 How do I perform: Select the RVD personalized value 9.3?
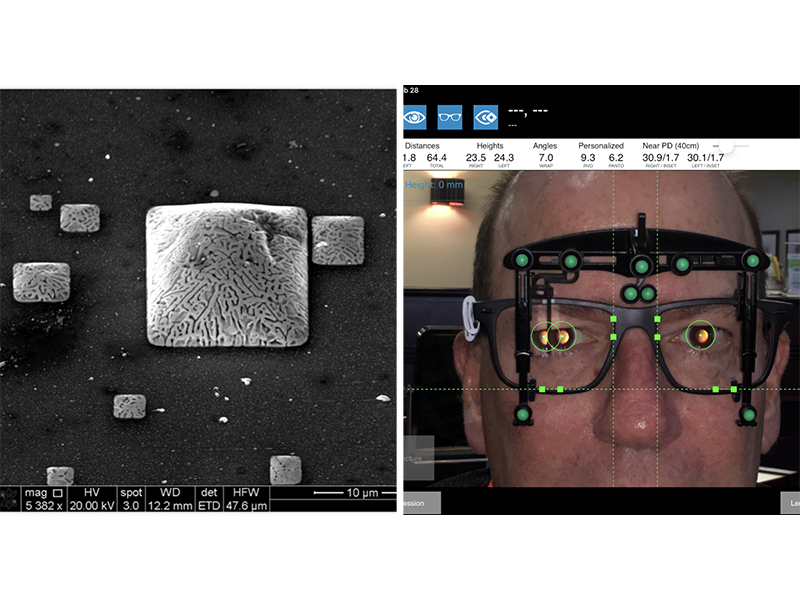[587, 158]
